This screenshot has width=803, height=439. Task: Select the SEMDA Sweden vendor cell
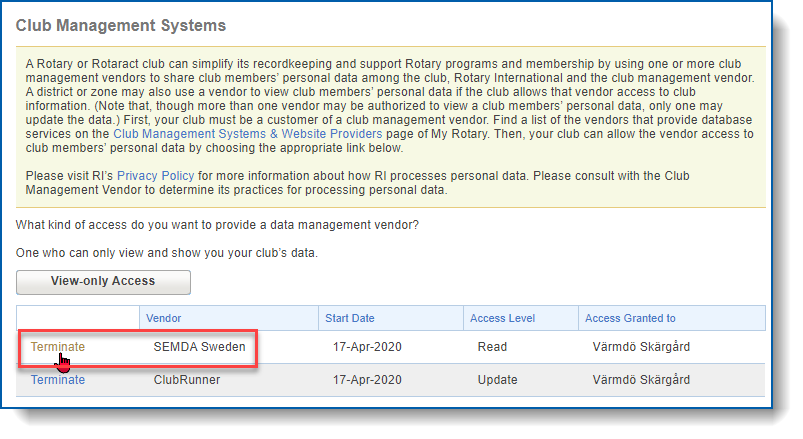199,347
